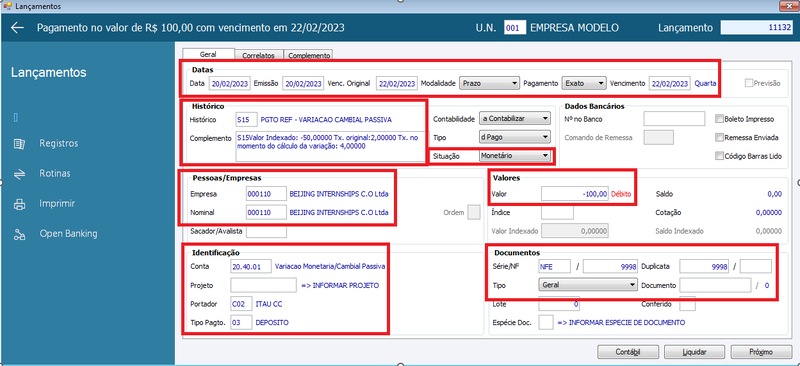This screenshot has width=800, height=366.
Task: Click the Portador field C02
Action: (241, 304)
